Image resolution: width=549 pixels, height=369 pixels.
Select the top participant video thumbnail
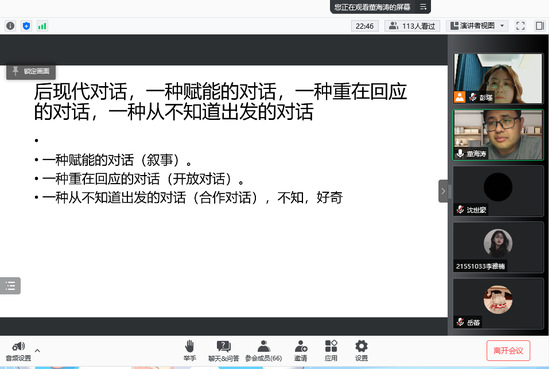click(x=498, y=78)
